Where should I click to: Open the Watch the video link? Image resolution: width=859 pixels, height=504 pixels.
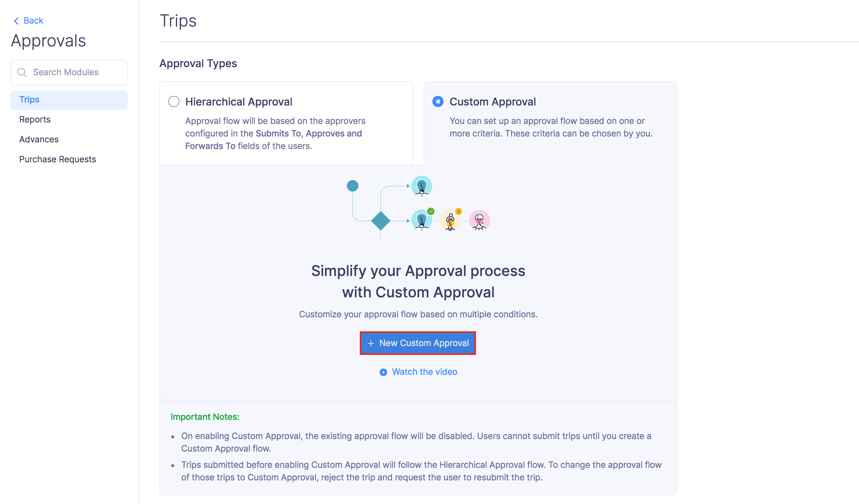tap(424, 372)
